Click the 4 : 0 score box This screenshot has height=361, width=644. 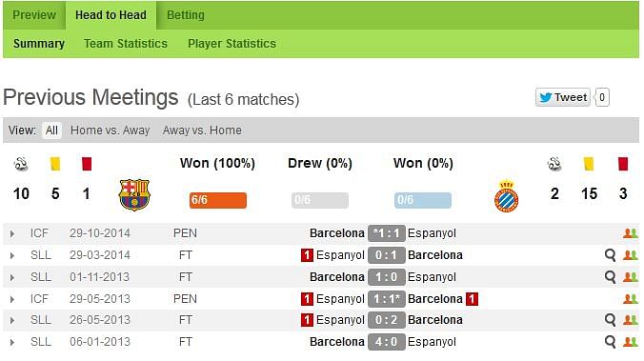(x=387, y=342)
